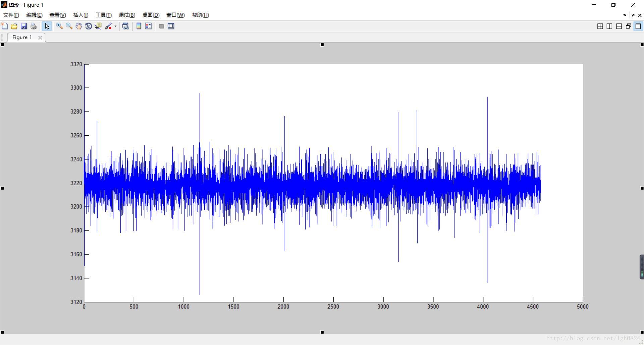Save the figure with floppy icon
644x345 pixels.
[24, 26]
